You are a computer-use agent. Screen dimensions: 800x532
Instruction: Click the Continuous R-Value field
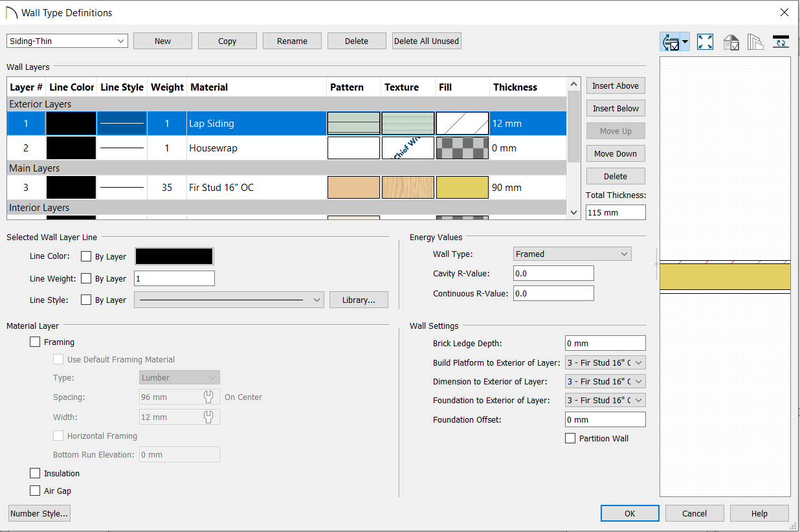[x=553, y=293]
